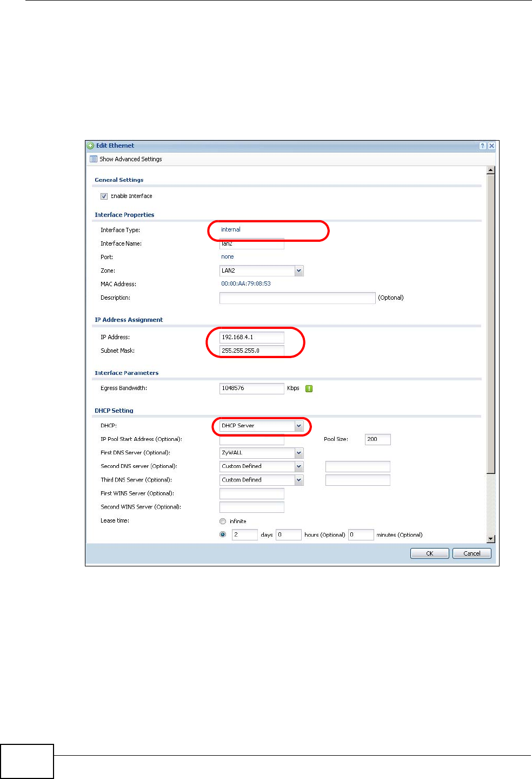This screenshot has width=532, height=779.
Task: Click the scrollbar down arrow
Action: (491, 539)
